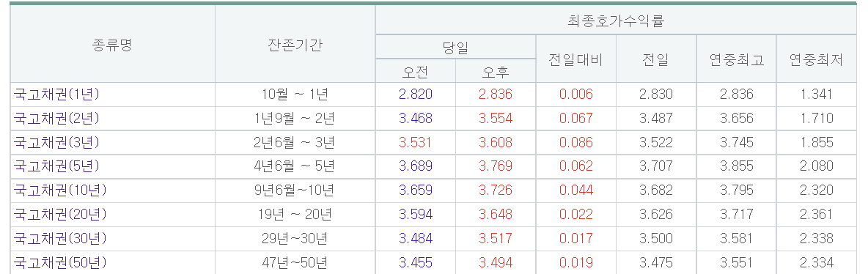Click previous day yield 3.522
Viewport: 868px width, 274px height.
click(x=656, y=142)
